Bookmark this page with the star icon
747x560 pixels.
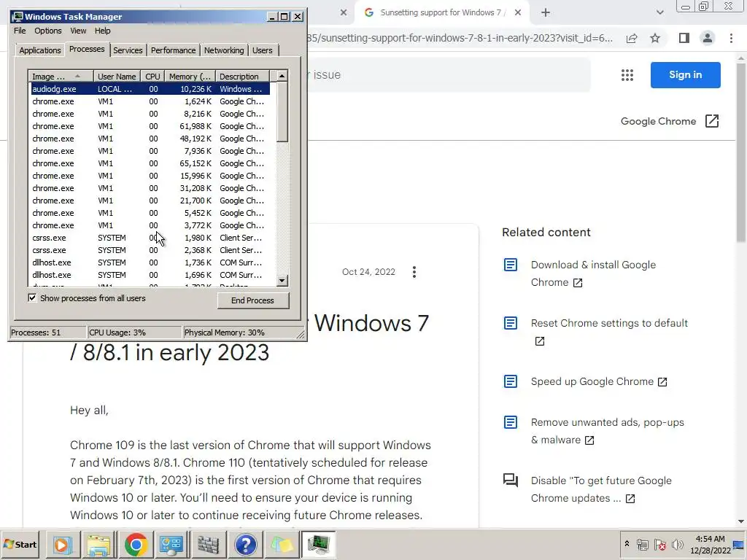pyautogui.click(x=655, y=38)
